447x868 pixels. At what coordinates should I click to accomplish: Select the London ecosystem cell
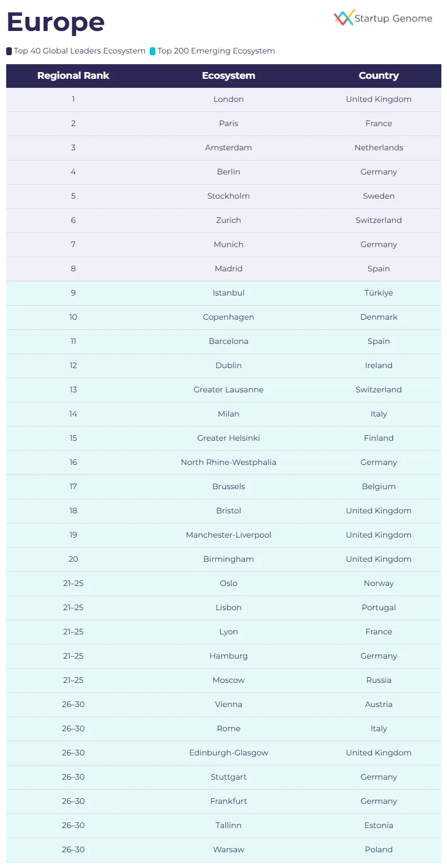(x=229, y=100)
